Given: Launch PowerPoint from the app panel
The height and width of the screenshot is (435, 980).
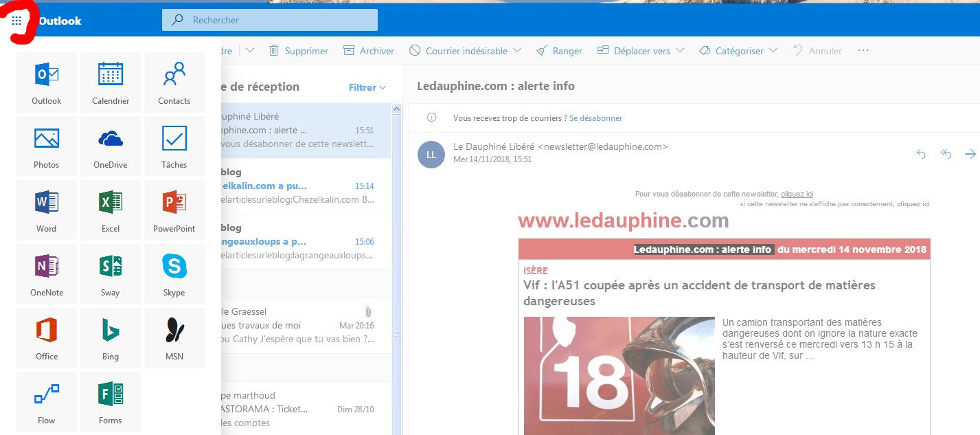Looking at the screenshot, I should click(x=174, y=210).
